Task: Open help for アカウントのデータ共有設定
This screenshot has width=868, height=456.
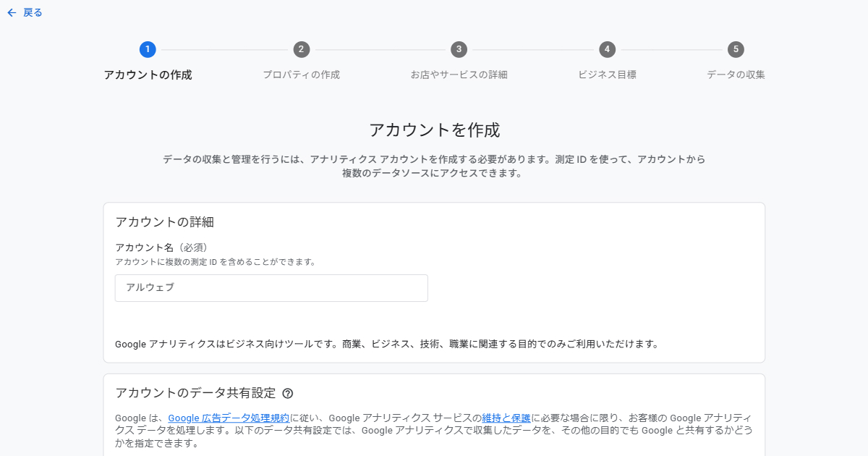Action: (x=288, y=394)
